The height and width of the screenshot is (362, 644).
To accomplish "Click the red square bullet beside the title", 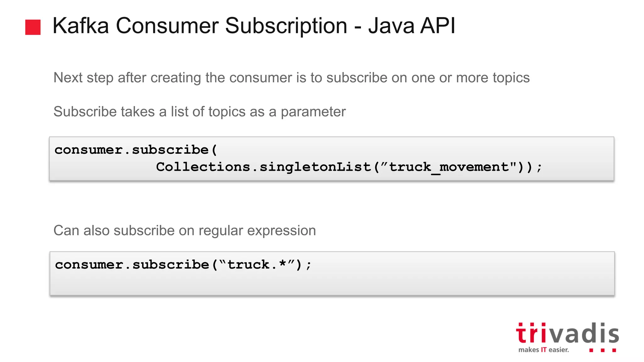I will [x=33, y=27].
